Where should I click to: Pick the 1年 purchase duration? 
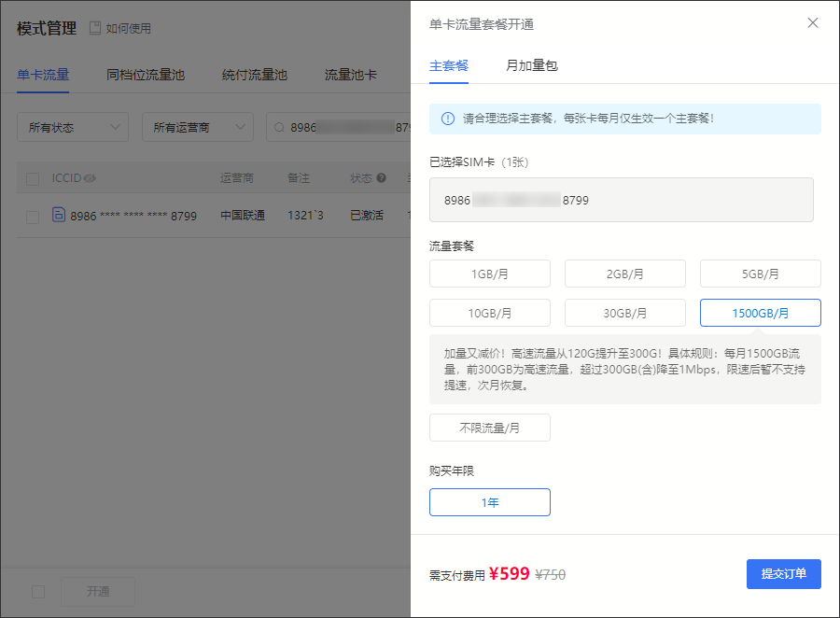tap(489, 502)
